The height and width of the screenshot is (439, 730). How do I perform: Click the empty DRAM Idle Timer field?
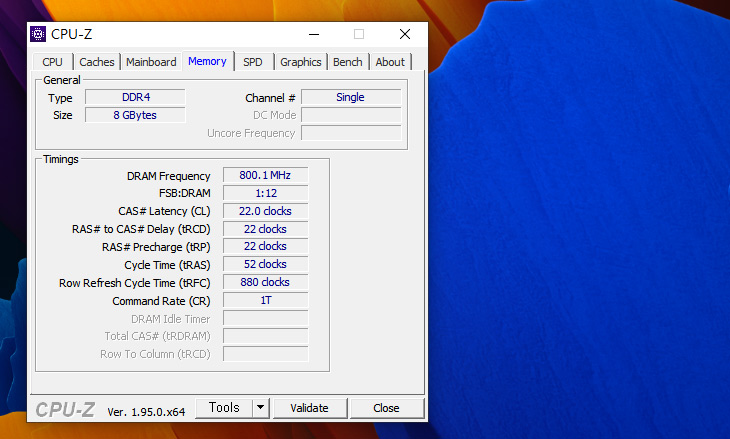pyautogui.click(x=265, y=318)
